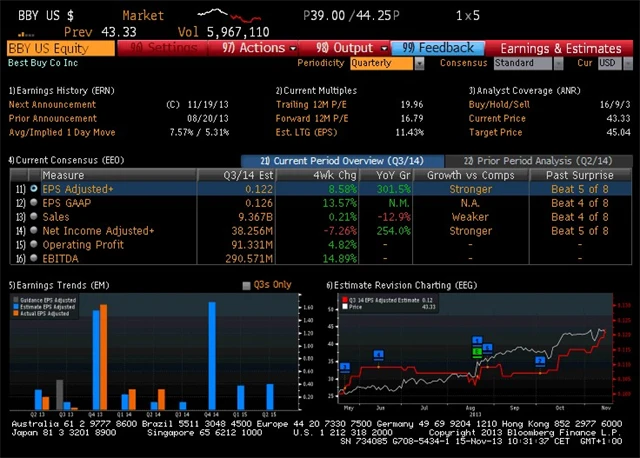Select the Sales measure radio button
The image size is (640, 458).
35,216
